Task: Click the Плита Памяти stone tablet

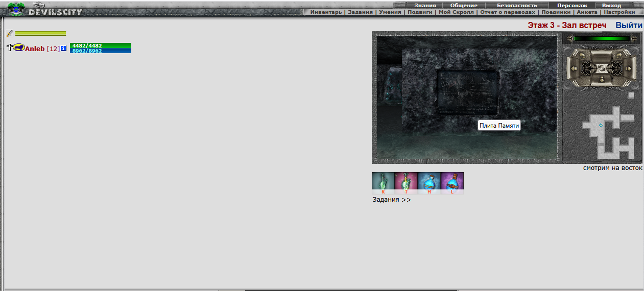Action: [467, 92]
